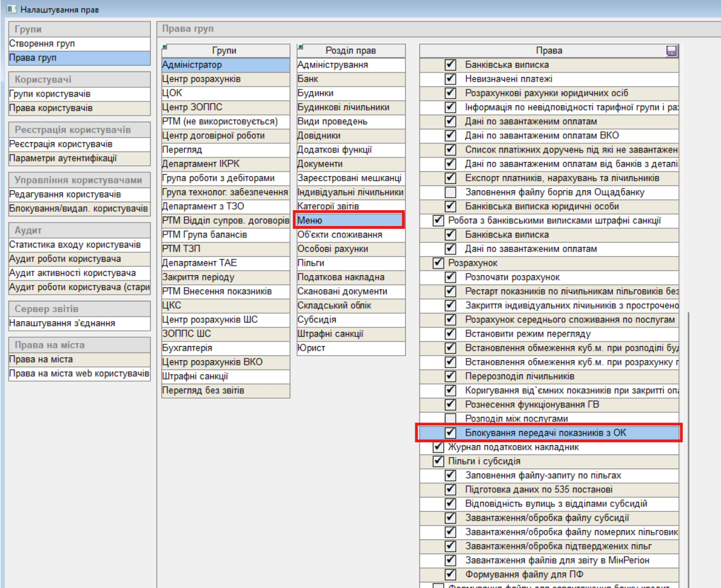Select Бухгалтерія in the groups list
The width and height of the screenshot is (721, 588).
click(187, 348)
